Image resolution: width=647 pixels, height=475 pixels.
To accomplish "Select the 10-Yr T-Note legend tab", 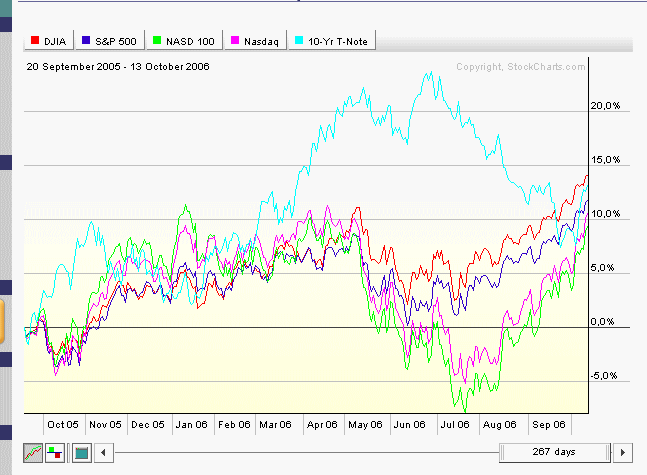I will click(x=332, y=40).
